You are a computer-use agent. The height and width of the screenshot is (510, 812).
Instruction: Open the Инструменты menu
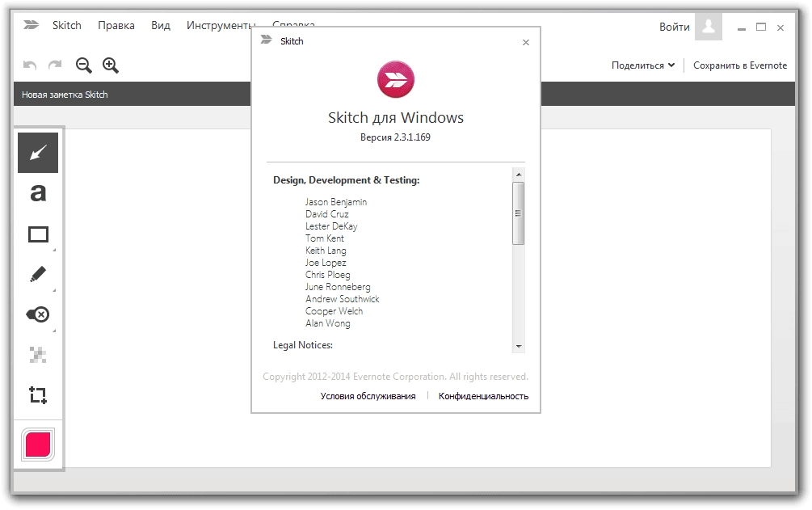point(220,25)
